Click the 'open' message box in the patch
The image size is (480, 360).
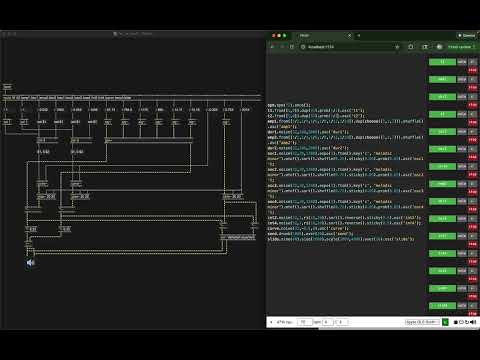[7, 87]
